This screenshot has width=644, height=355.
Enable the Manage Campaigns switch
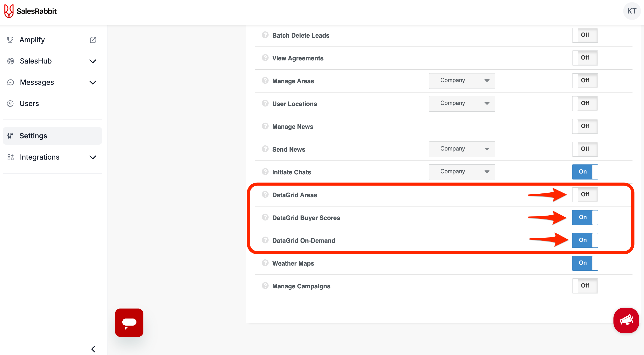click(585, 286)
